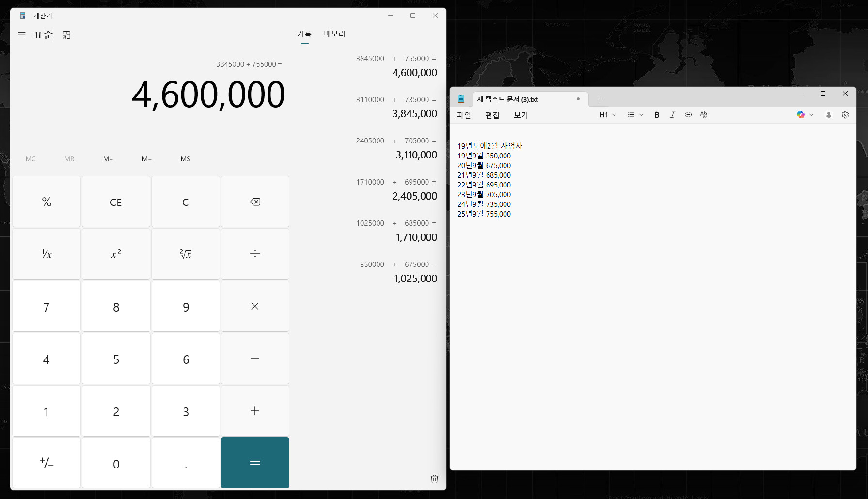Switch to the 메모리 tab
The height and width of the screenshot is (499, 868).
click(x=334, y=34)
